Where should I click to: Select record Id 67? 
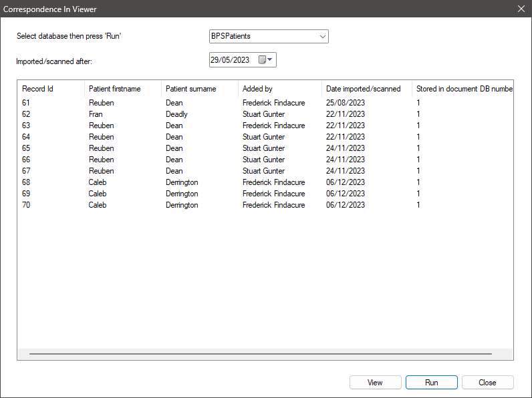coord(26,171)
